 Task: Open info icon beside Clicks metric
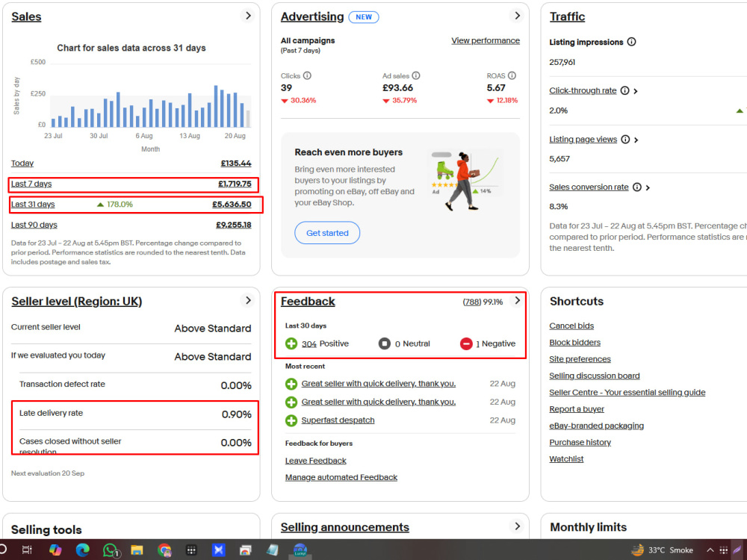[x=307, y=75]
